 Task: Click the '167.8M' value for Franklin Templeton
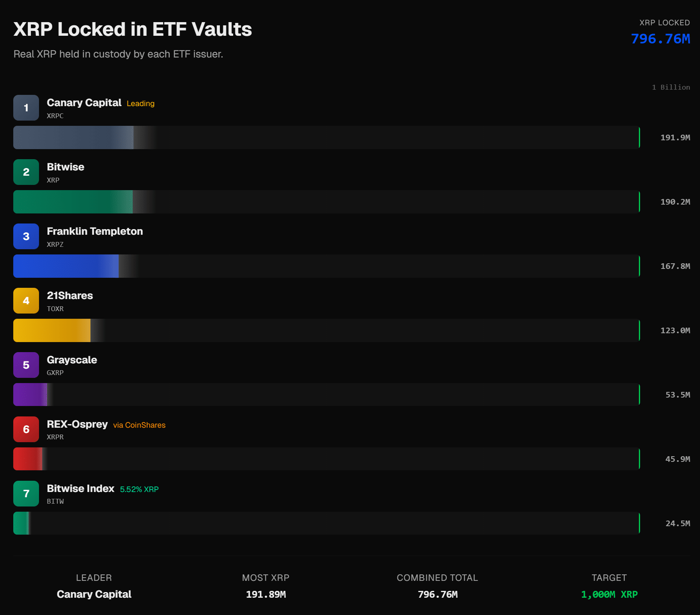[x=675, y=266]
